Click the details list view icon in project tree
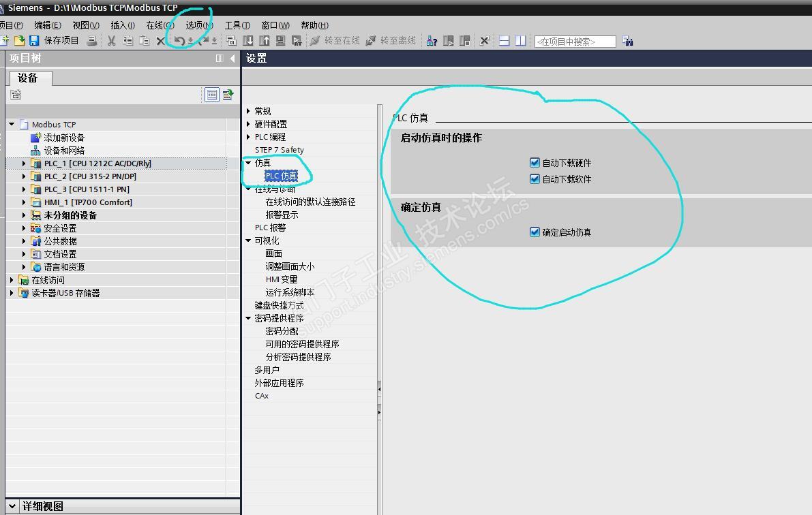The image size is (812, 515). pos(212,95)
